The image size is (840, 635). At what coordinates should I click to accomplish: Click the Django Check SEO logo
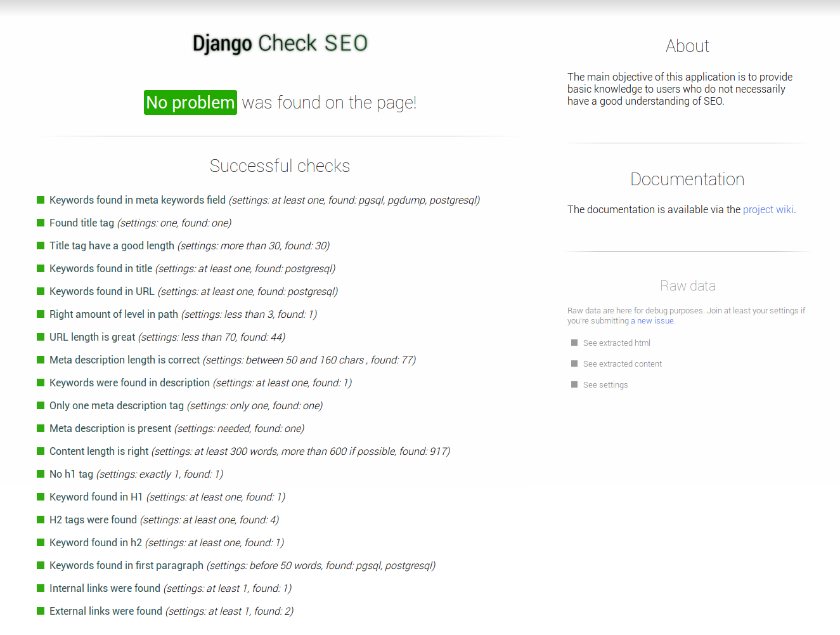[x=280, y=43]
